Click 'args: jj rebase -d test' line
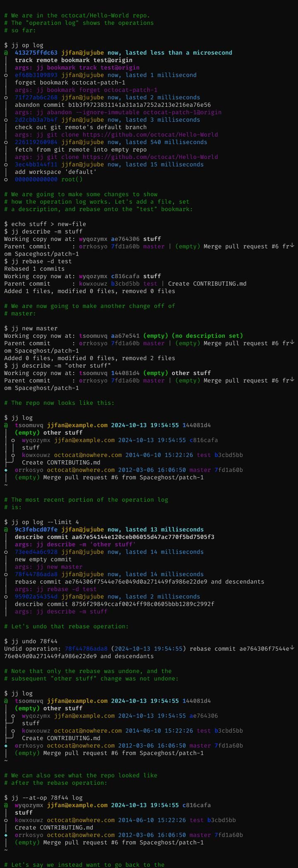 click(55, 589)
